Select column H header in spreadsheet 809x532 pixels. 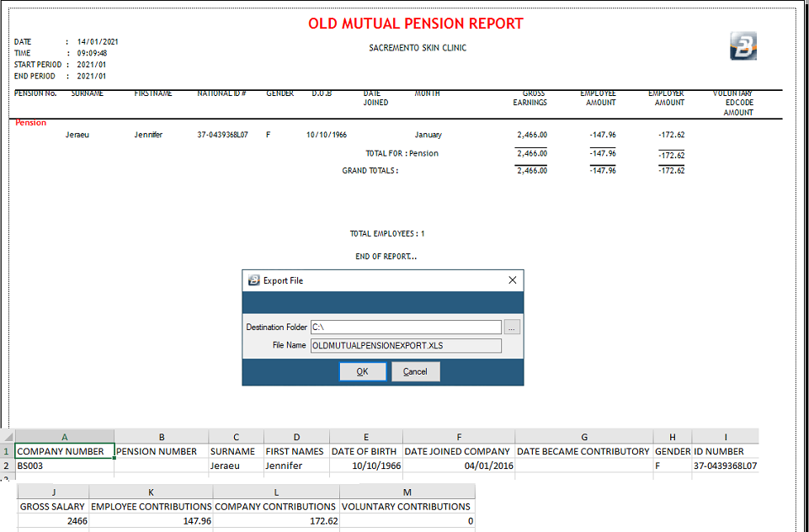(673, 437)
